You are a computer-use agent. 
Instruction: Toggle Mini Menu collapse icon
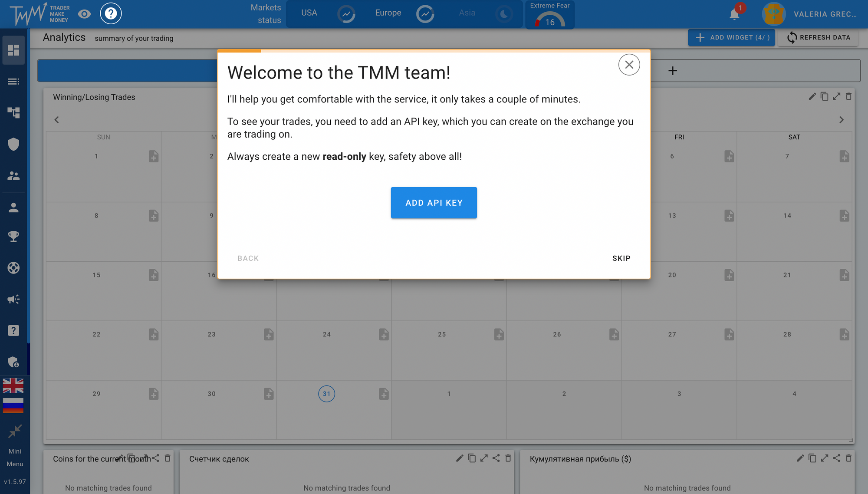[x=15, y=431]
